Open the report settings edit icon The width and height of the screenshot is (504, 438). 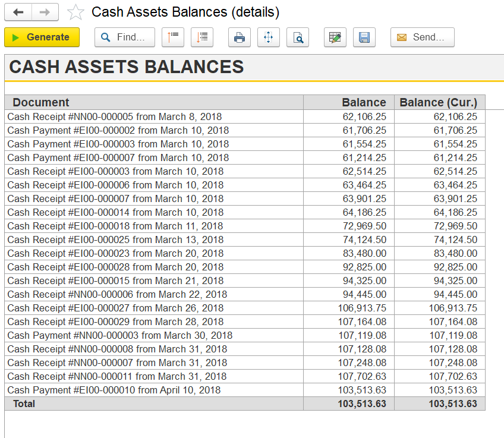(x=335, y=37)
